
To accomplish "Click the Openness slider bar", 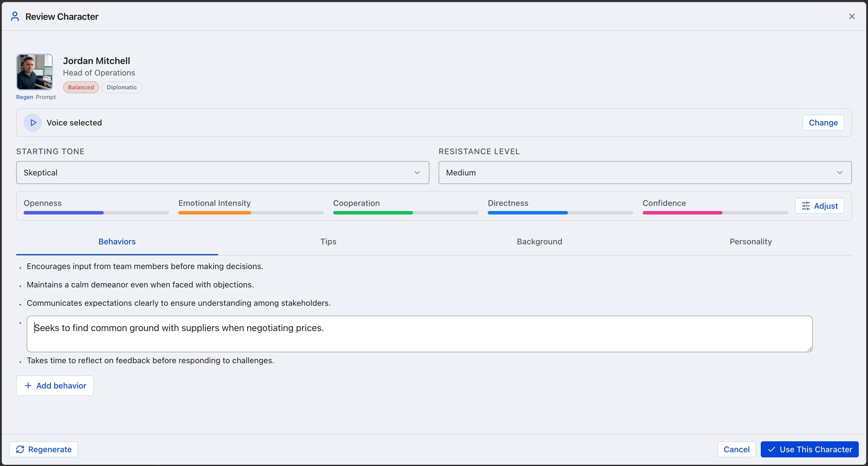I will pyautogui.click(x=96, y=213).
